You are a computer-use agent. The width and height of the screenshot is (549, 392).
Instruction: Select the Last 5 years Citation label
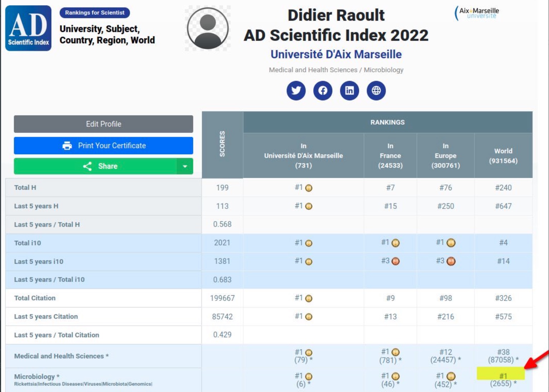tap(46, 317)
